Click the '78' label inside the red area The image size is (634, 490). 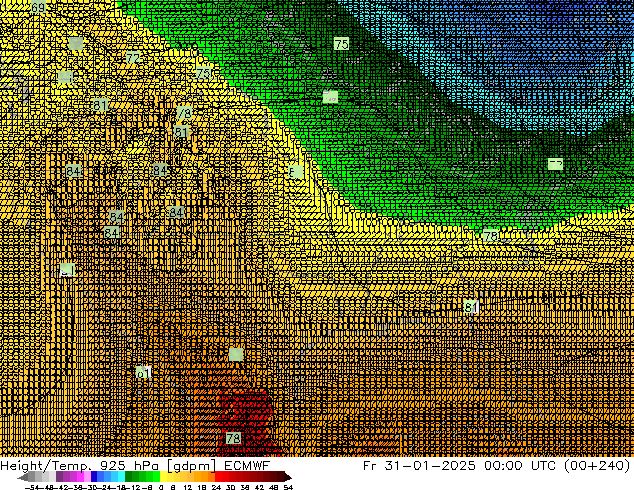(233, 438)
